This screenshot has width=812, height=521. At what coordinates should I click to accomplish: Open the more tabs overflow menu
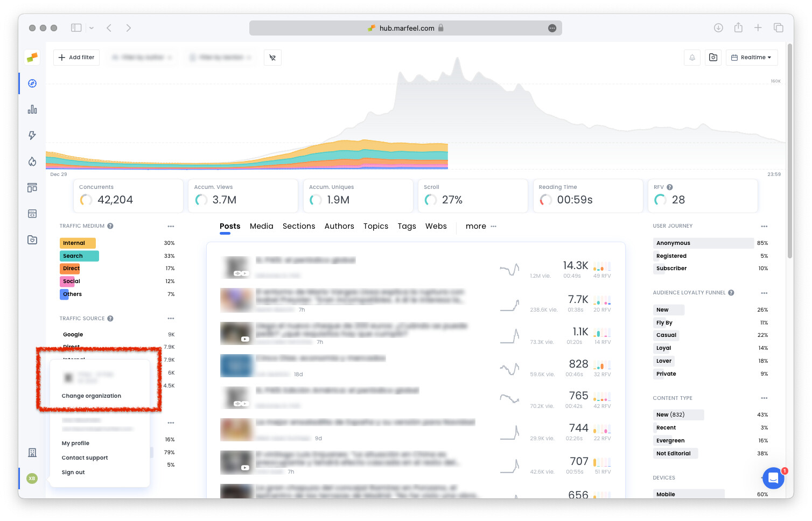(x=475, y=226)
